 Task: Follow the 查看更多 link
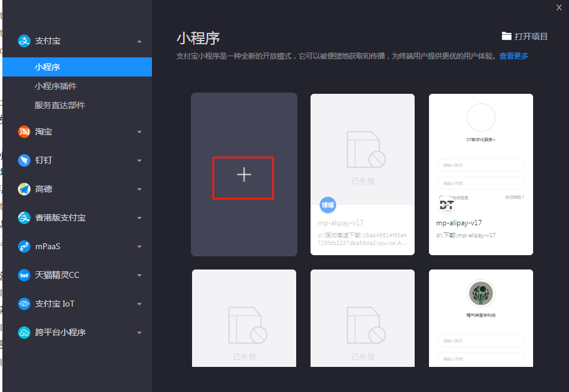[x=513, y=56]
